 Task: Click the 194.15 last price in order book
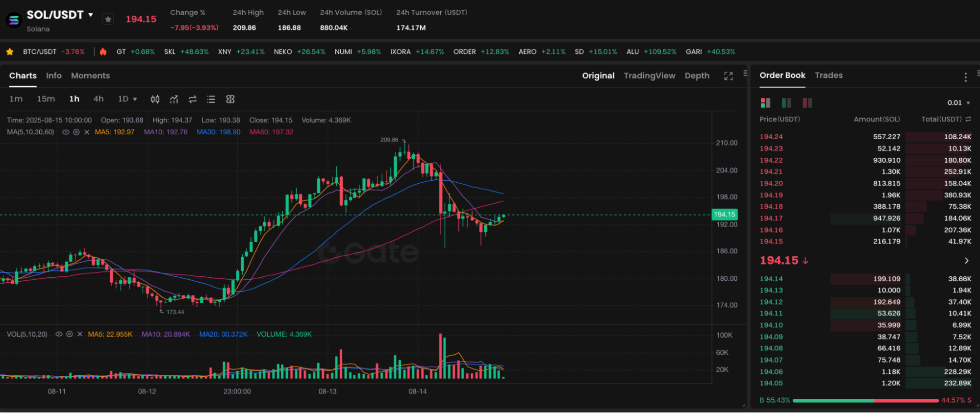click(779, 260)
